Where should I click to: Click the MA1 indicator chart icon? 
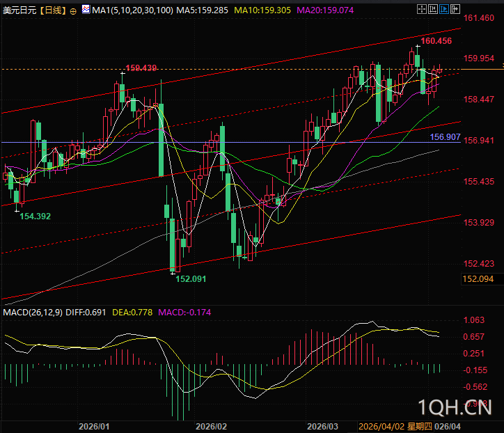click(86, 10)
